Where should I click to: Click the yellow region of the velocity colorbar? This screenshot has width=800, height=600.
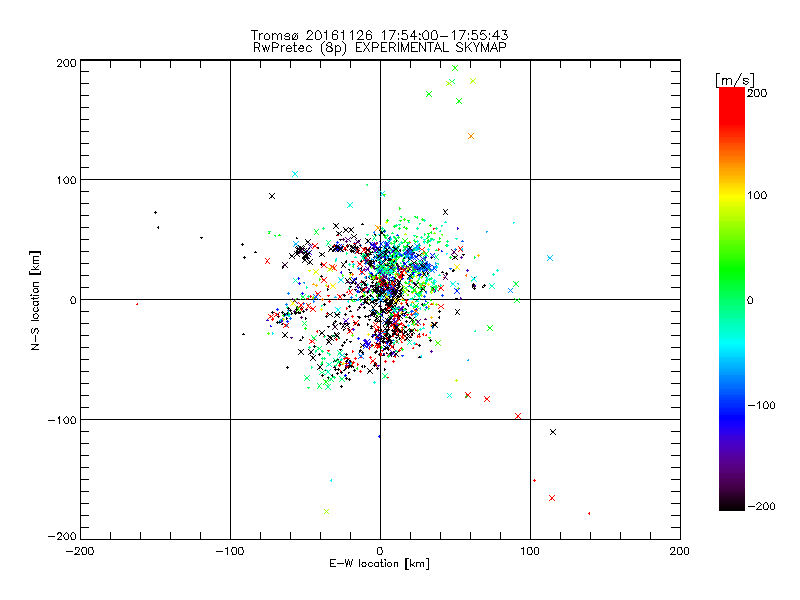(732, 196)
